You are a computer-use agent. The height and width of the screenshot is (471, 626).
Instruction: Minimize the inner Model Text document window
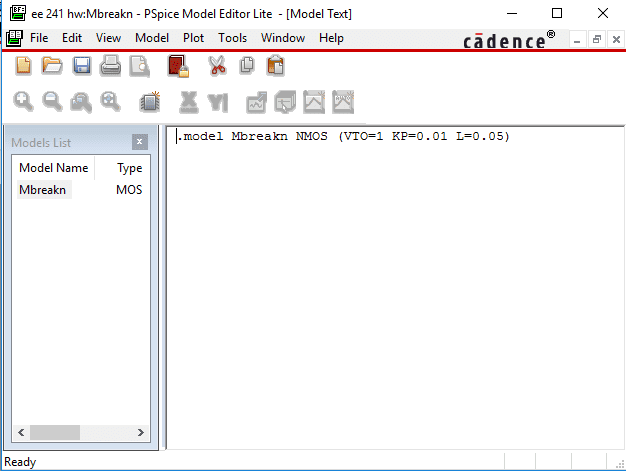577,40
